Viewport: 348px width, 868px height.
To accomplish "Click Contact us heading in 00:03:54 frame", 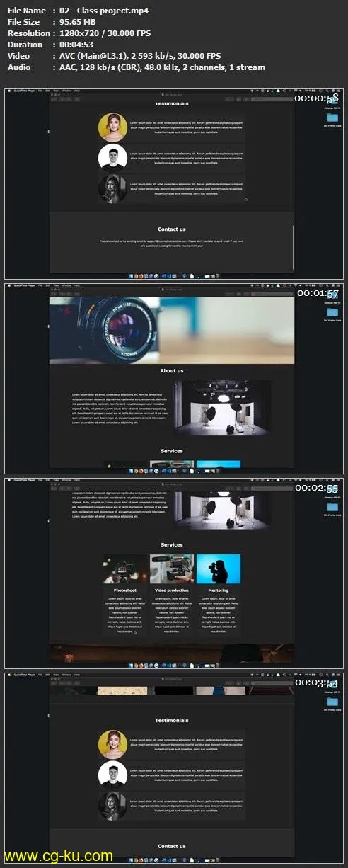I will point(172,846).
